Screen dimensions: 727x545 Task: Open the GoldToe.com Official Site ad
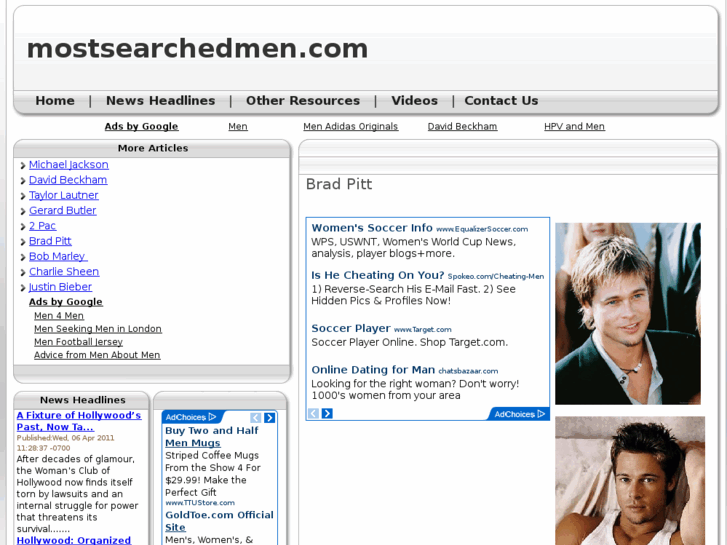(219, 521)
